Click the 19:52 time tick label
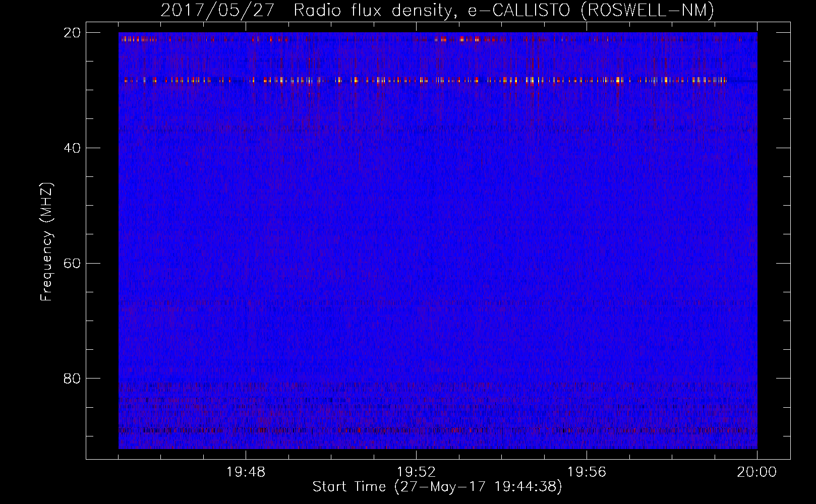 [x=417, y=472]
